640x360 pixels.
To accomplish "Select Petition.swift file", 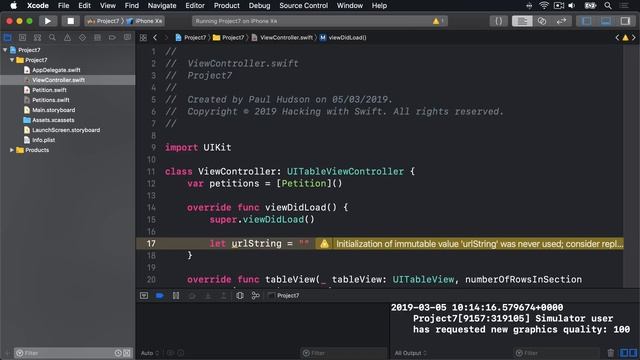I will tap(49, 90).
